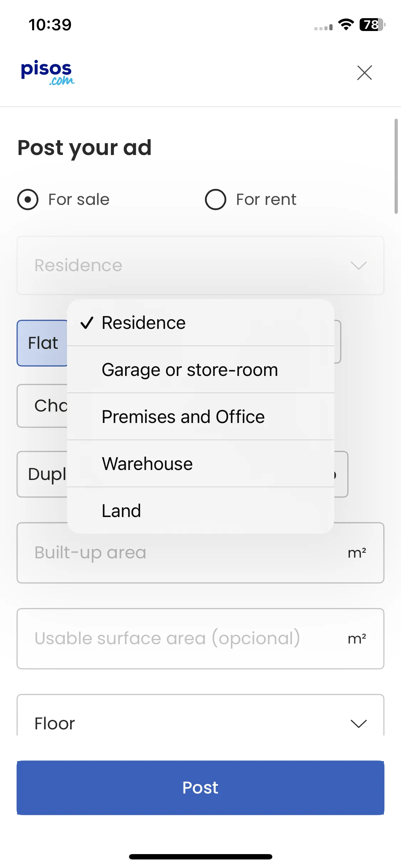Click the checkmark beside Residence

click(x=87, y=323)
